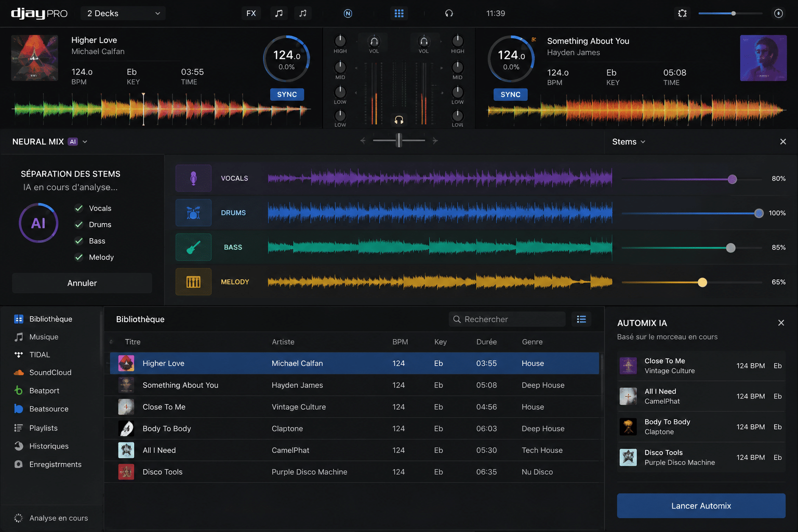Uncheck the Vocals checkbox

pyautogui.click(x=79, y=208)
